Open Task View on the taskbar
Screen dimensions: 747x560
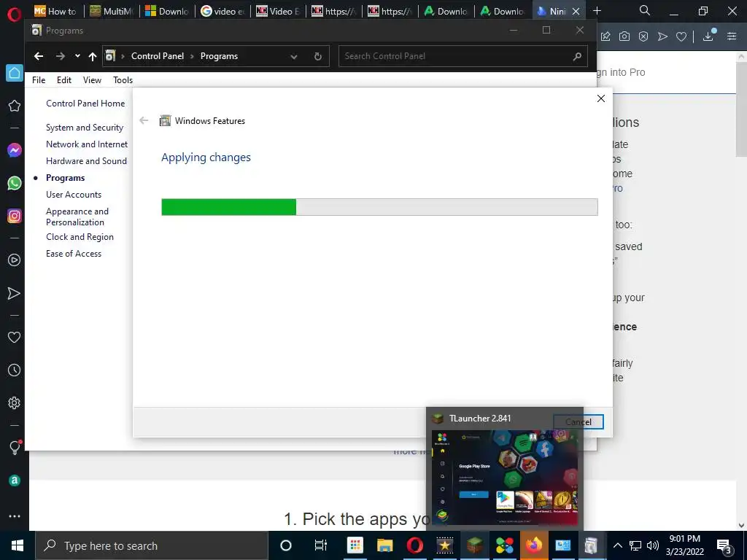[321, 545]
